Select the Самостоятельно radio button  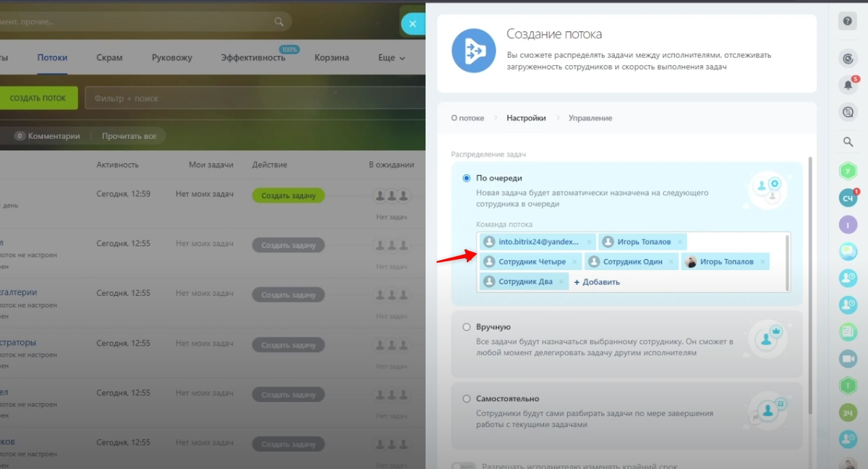pos(467,399)
